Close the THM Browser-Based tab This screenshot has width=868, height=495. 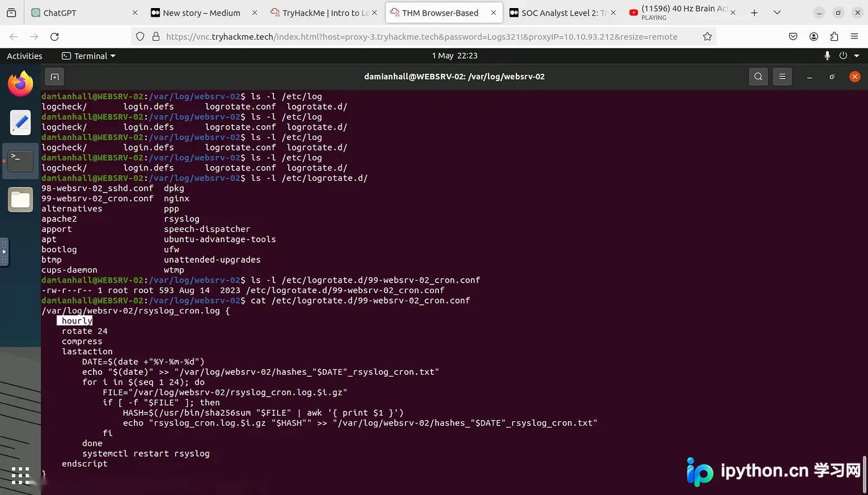pyautogui.click(x=494, y=12)
